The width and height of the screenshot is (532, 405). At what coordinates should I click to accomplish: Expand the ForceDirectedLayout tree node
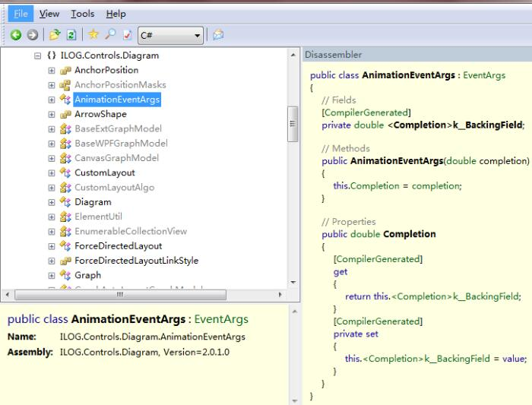(52, 246)
